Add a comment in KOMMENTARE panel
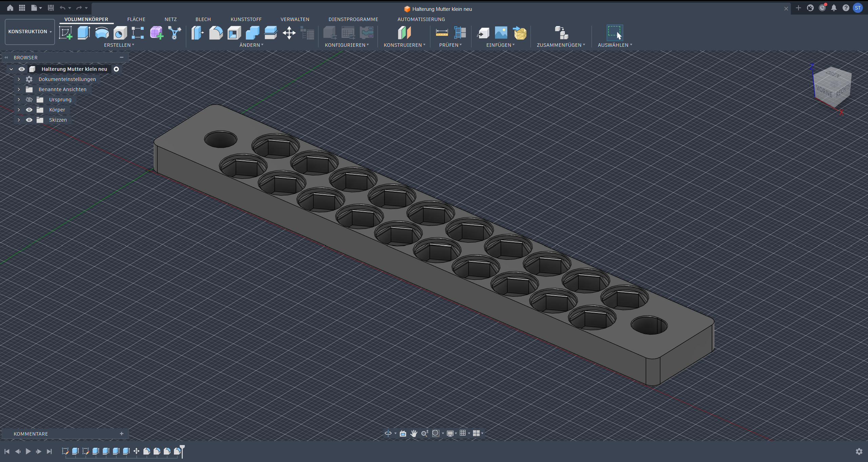 [x=122, y=434]
